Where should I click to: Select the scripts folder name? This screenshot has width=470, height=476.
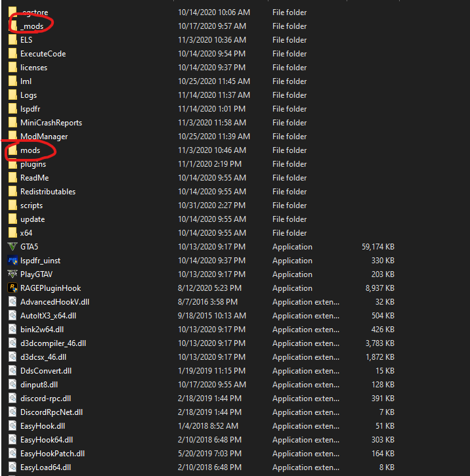(x=32, y=206)
